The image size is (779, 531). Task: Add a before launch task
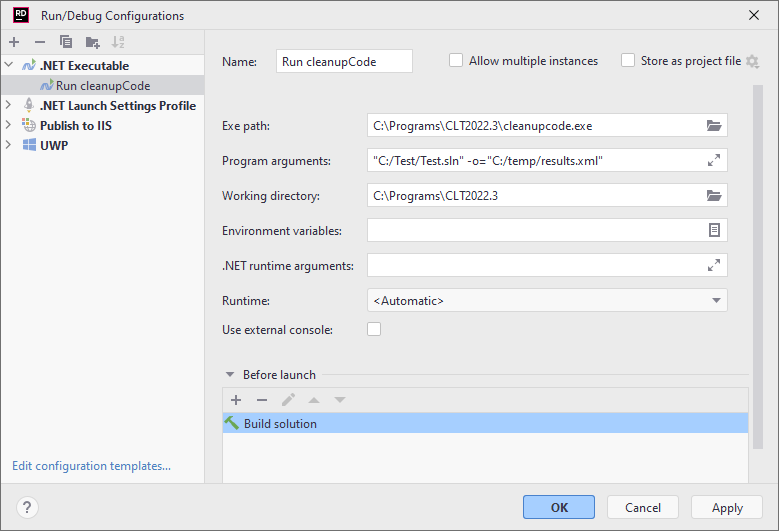pyautogui.click(x=236, y=400)
